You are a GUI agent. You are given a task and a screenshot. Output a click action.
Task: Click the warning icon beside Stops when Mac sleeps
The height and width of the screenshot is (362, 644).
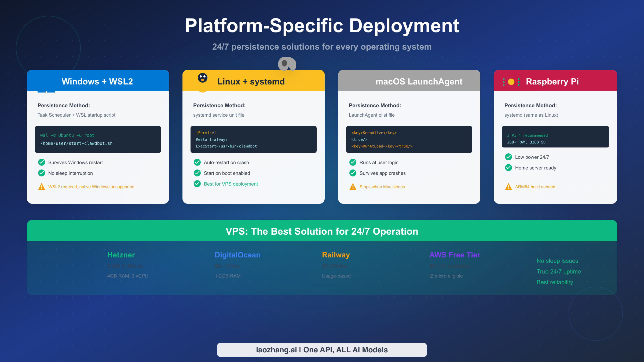(353, 187)
